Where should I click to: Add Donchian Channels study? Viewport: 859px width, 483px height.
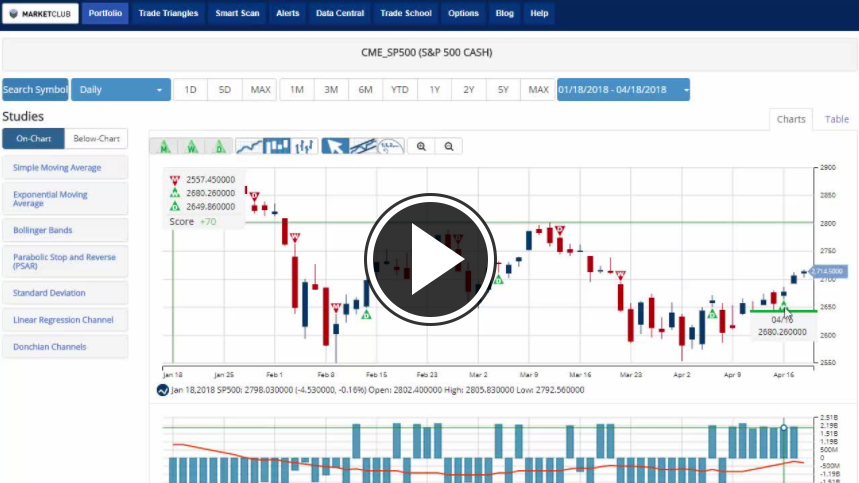(65, 347)
